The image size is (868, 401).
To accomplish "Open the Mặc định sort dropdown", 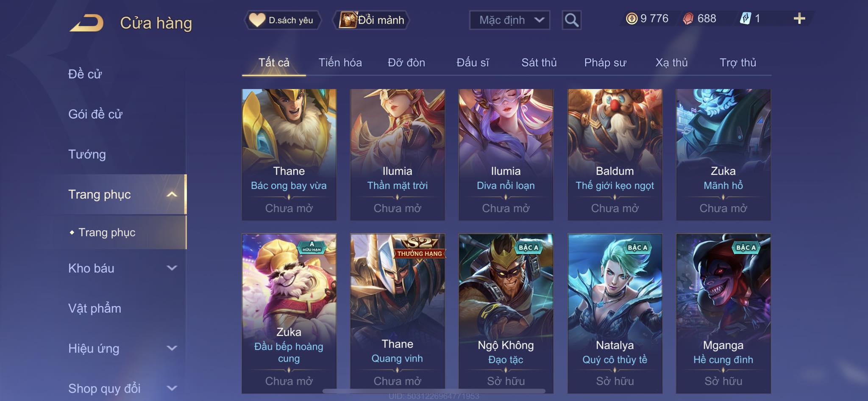I will click(x=509, y=20).
